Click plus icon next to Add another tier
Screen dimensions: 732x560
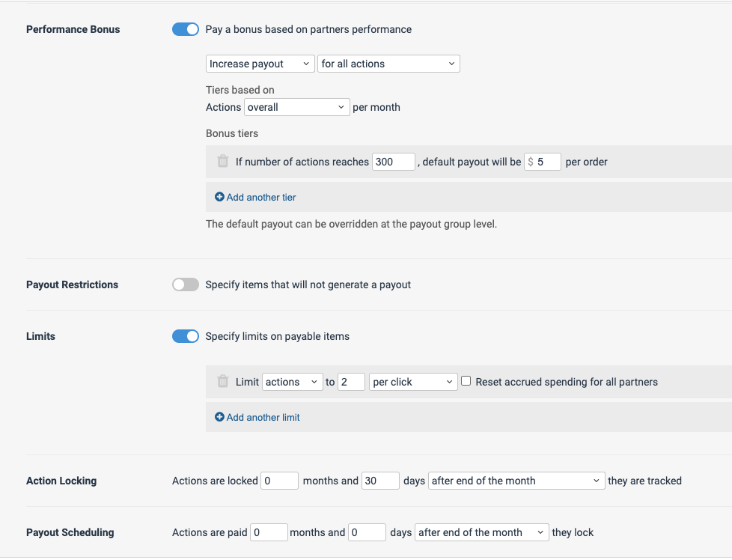pos(219,198)
